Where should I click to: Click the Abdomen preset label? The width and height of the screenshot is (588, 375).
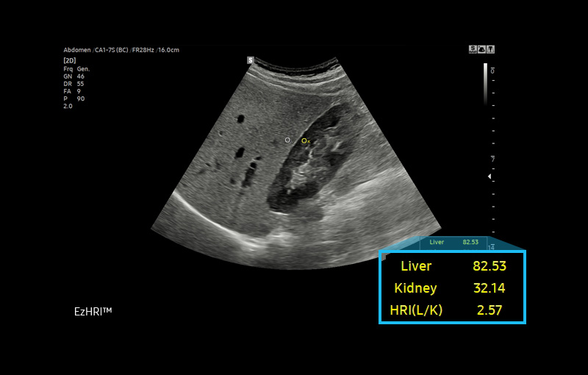coord(77,50)
